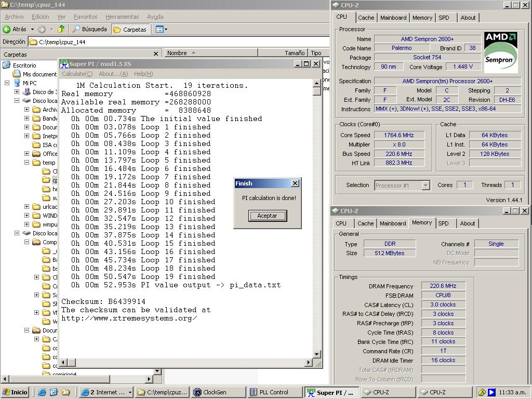Click Super PI scroll down arrow
This screenshot has height=399, width=532.
pos(316,354)
